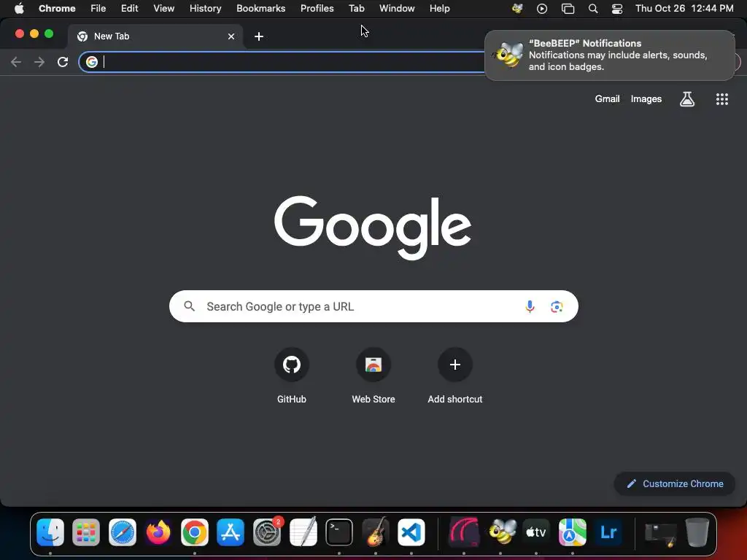Click the reload page icon

pos(63,62)
